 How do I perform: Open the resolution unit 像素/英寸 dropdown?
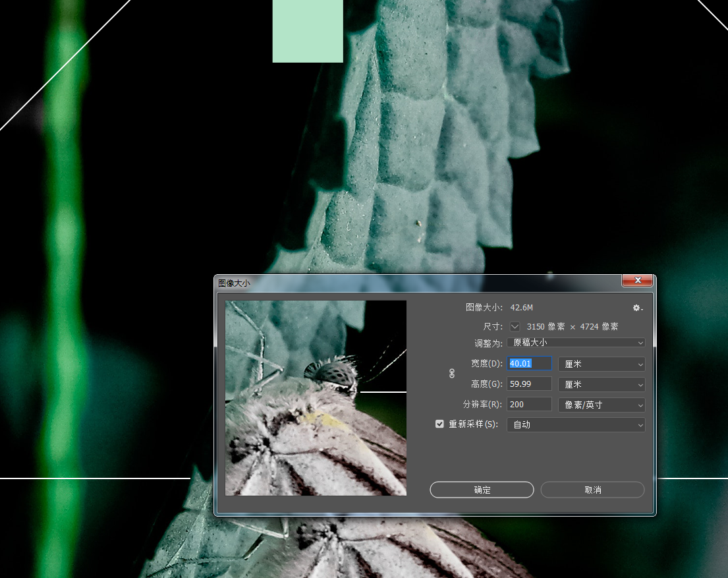602,405
